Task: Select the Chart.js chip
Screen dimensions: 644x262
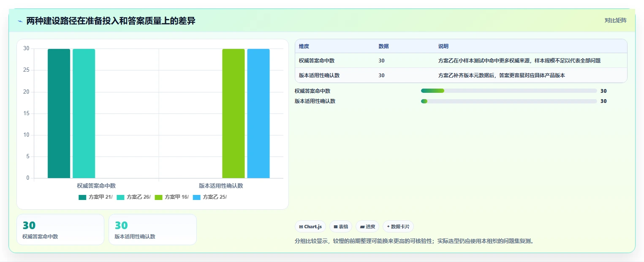Action: click(310, 227)
